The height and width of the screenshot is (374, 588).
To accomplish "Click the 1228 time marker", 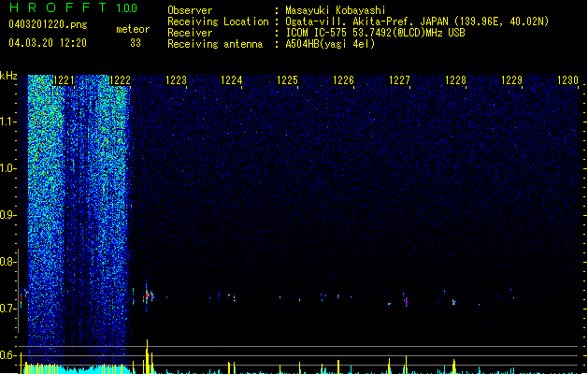I will (455, 80).
